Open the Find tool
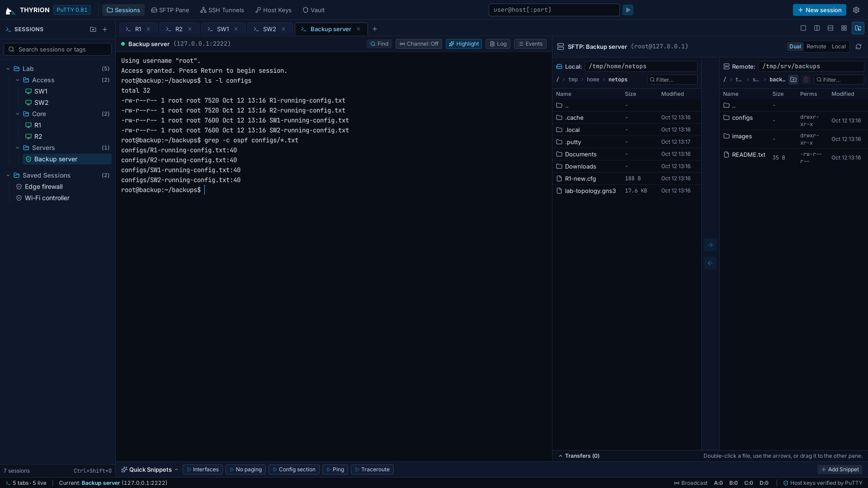The width and height of the screenshot is (868, 488). [x=379, y=44]
